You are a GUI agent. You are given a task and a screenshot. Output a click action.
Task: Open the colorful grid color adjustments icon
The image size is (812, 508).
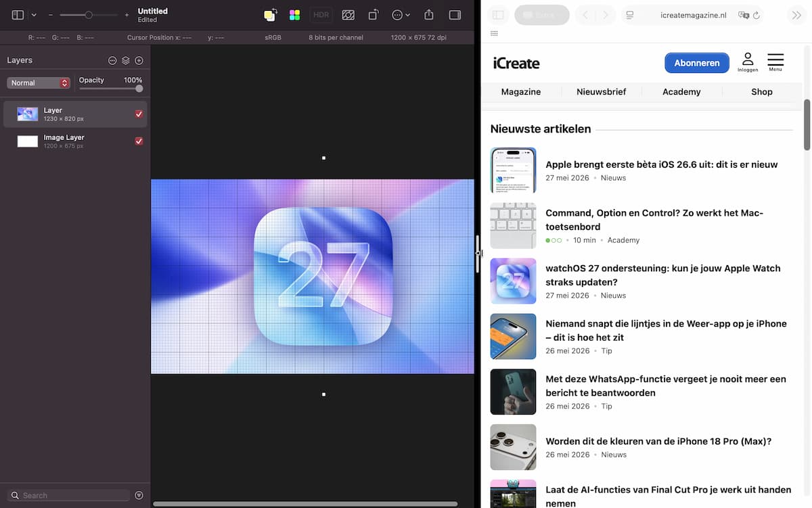294,15
